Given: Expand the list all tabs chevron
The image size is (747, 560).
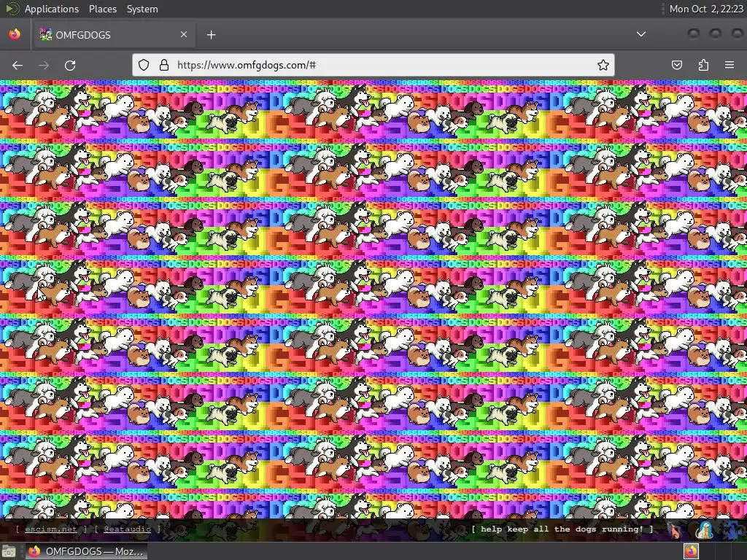Looking at the screenshot, I should click(641, 34).
